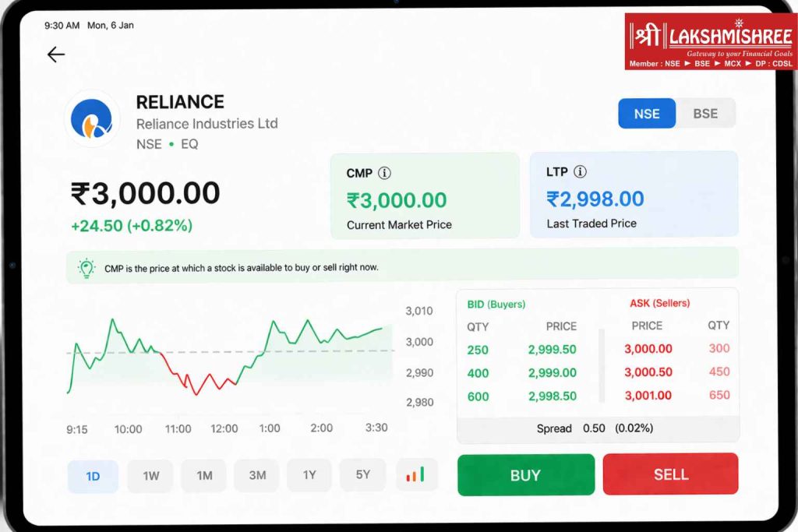The width and height of the screenshot is (798, 532).
Task: Click the Current Market Price card
Action: [425, 196]
